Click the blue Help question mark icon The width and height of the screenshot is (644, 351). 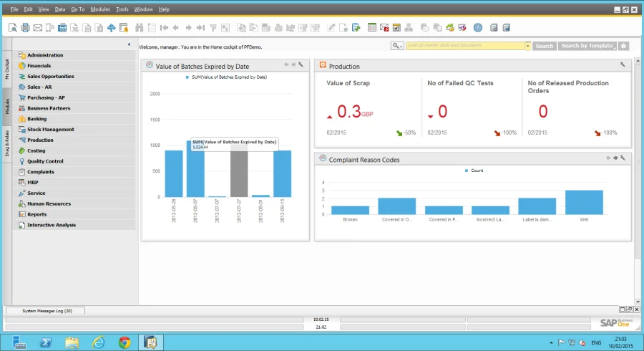[x=478, y=27]
